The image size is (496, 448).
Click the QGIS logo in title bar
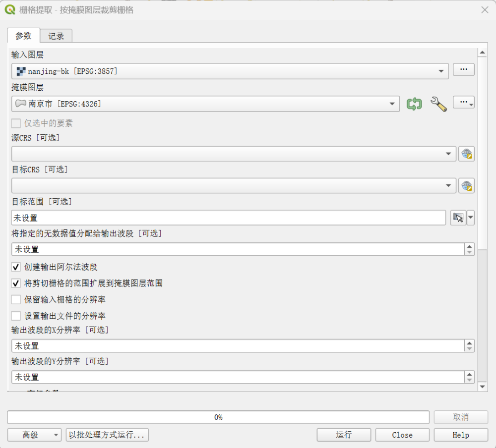click(x=9, y=10)
